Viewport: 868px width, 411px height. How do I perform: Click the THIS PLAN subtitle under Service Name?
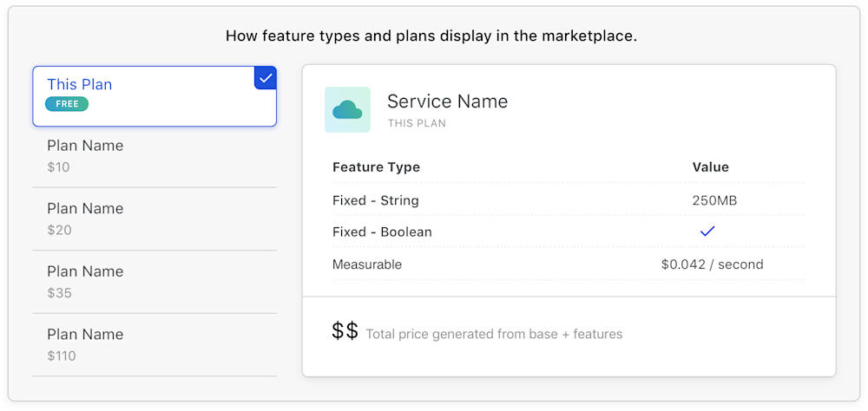coord(417,123)
